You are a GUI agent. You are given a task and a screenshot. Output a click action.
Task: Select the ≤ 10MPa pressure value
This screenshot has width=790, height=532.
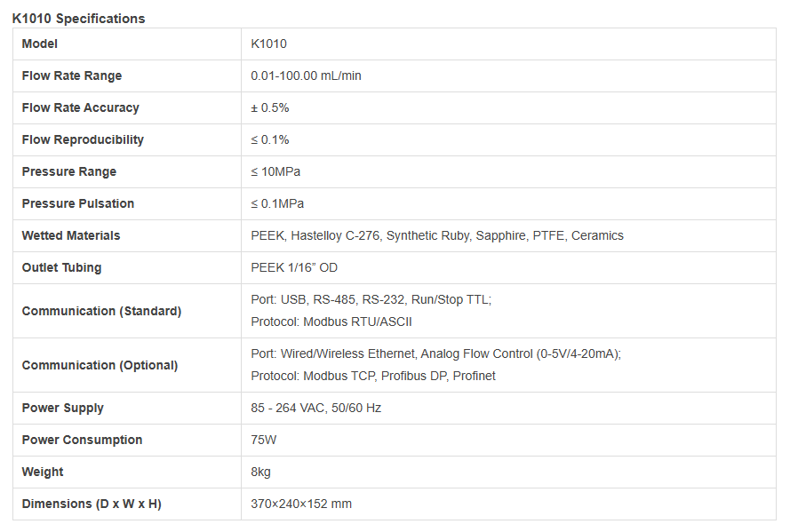click(275, 171)
